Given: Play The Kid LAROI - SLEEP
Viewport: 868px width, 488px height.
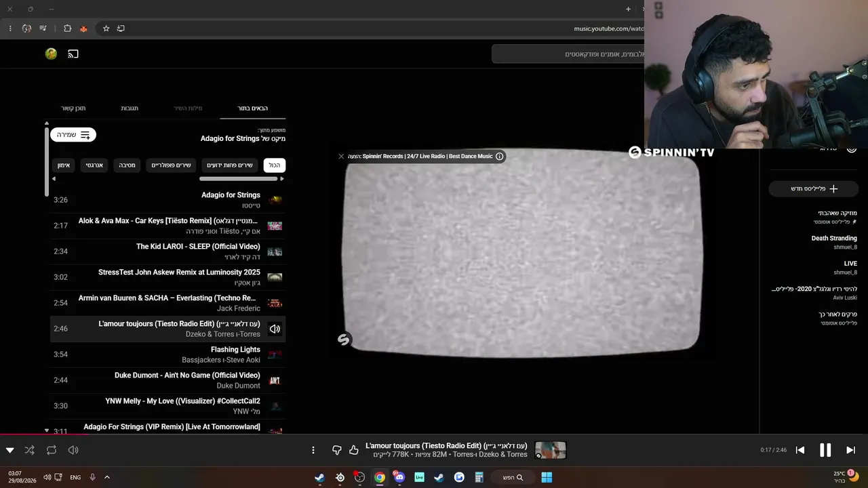Looking at the screenshot, I should coord(167,251).
